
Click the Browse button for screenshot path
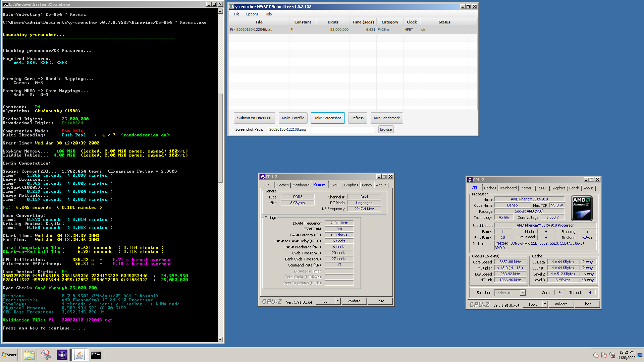tap(386, 129)
